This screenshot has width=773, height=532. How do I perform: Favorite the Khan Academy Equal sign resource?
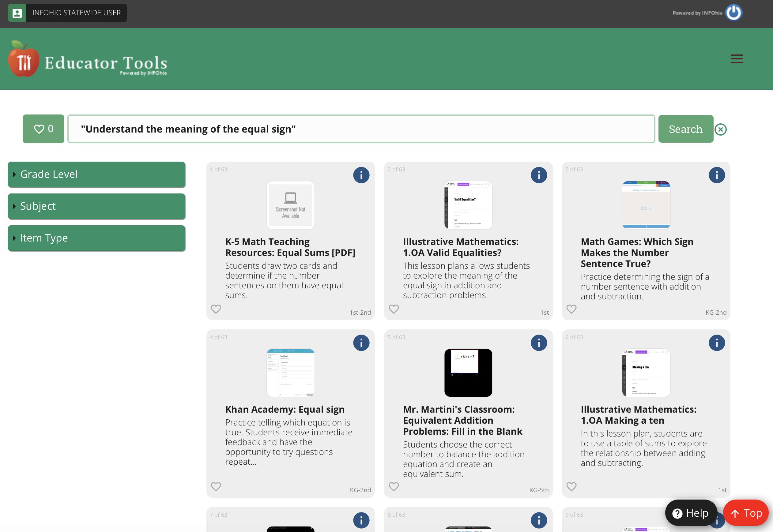(216, 487)
